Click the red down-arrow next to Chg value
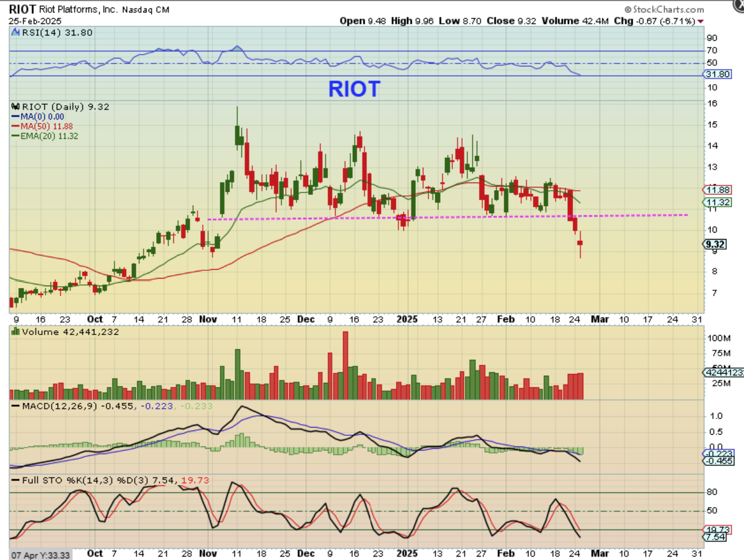Image resolution: width=744 pixels, height=560 pixels. pyautogui.click(x=701, y=21)
